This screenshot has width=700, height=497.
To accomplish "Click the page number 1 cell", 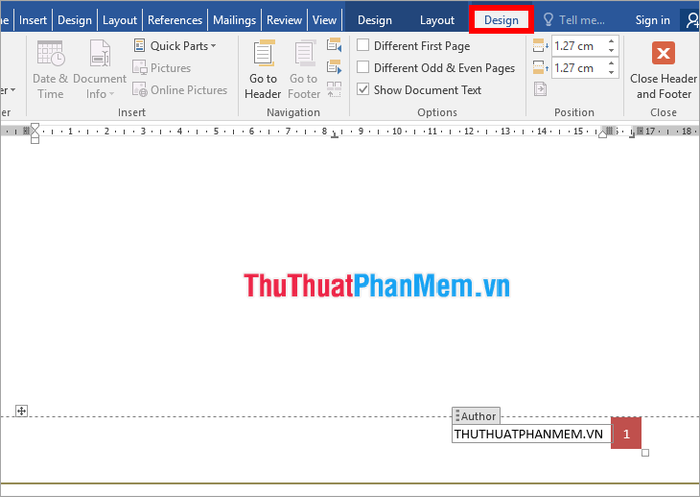I will click(x=626, y=433).
